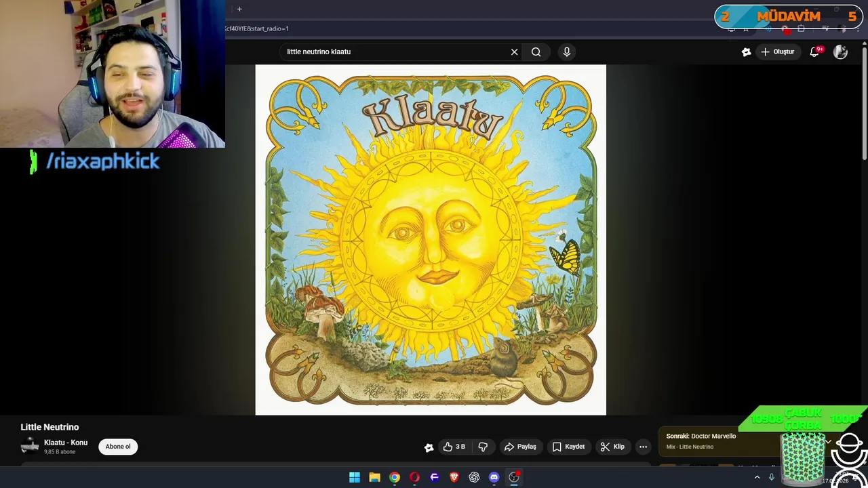Click the sparkle icon beside Oluştur
Screen dimensions: 868x488
746,52
